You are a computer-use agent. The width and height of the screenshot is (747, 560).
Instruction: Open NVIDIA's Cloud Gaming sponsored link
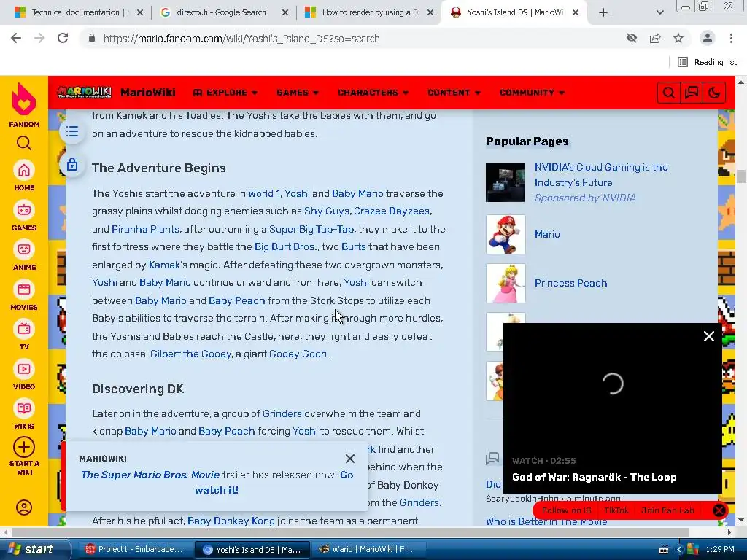click(x=601, y=175)
